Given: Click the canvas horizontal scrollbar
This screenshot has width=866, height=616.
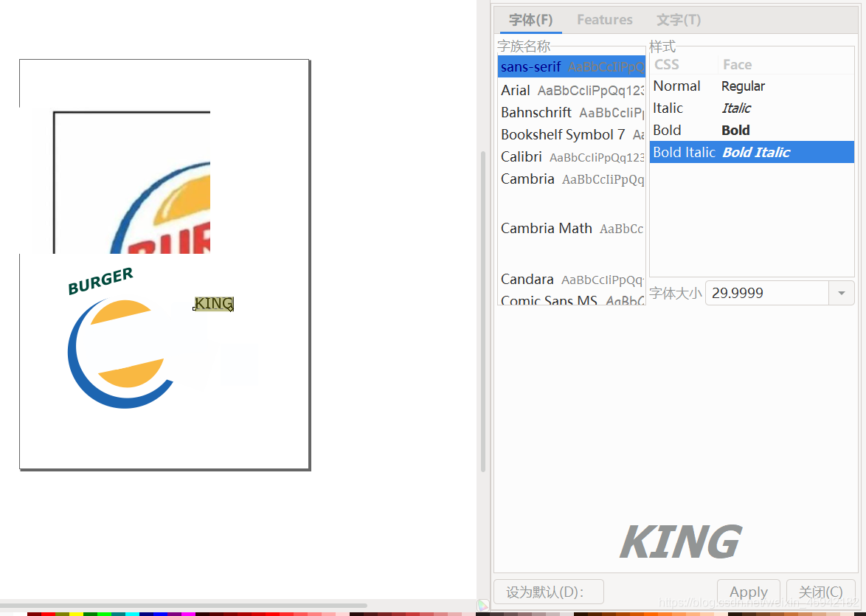Looking at the screenshot, I should coord(184,605).
